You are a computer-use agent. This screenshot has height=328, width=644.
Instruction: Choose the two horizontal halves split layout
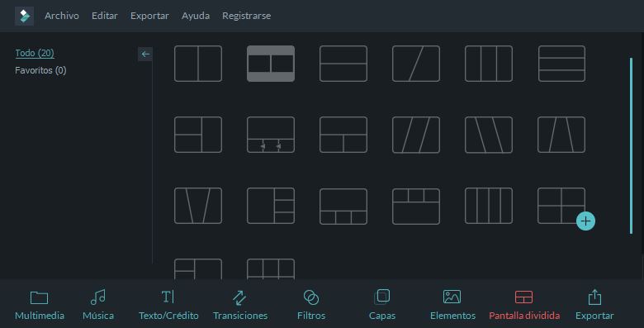pos(343,64)
